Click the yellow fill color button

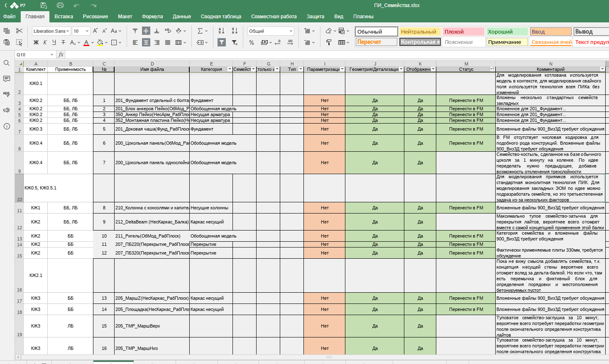[x=100, y=42]
